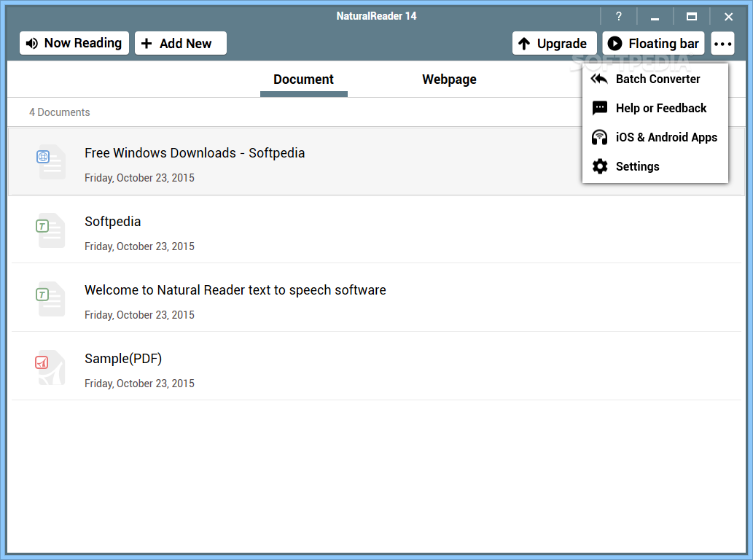Launch the Floating bar
Image resolution: width=753 pixels, height=560 pixels.
[654, 43]
